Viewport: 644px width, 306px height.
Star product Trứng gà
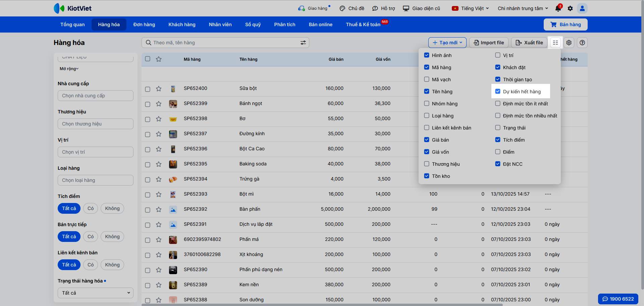pos(159,179)
